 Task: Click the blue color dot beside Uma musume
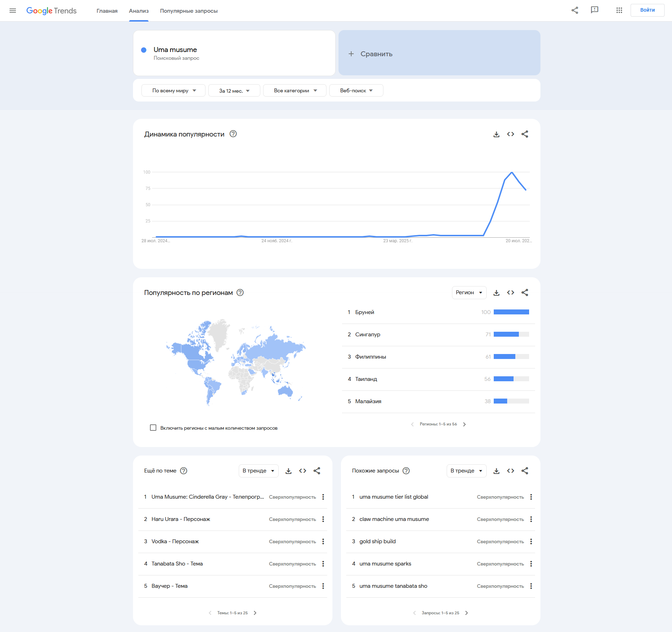[144, 50]
